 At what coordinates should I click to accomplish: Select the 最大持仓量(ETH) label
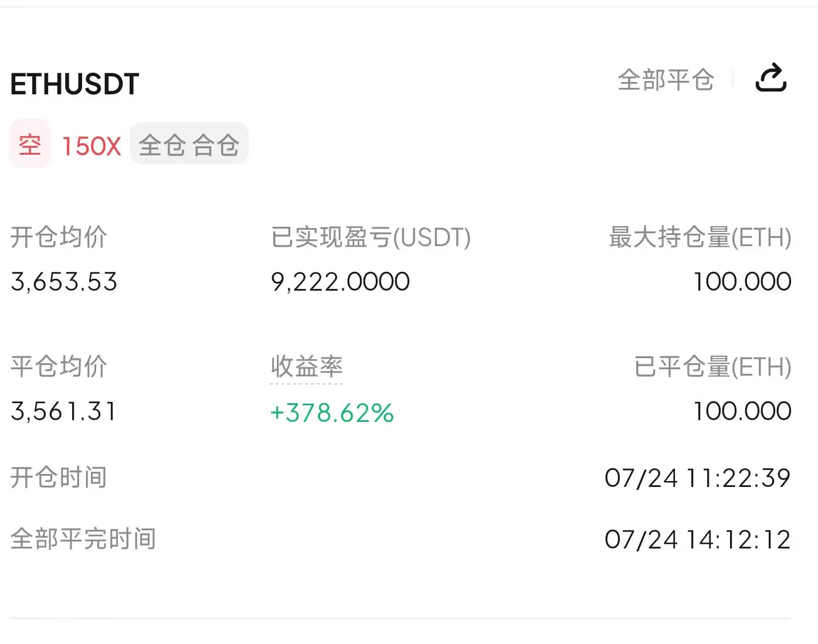[x=700, y=237]
